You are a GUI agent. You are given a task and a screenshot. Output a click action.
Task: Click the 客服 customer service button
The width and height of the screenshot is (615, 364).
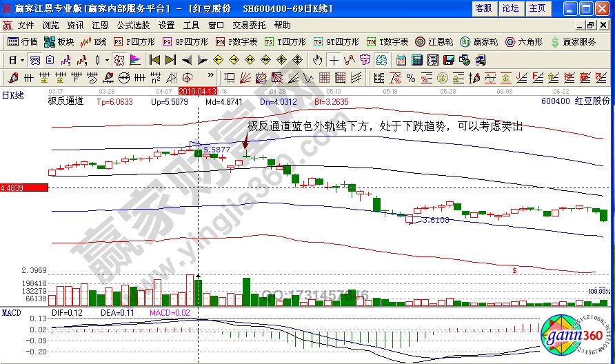point(483,8)
